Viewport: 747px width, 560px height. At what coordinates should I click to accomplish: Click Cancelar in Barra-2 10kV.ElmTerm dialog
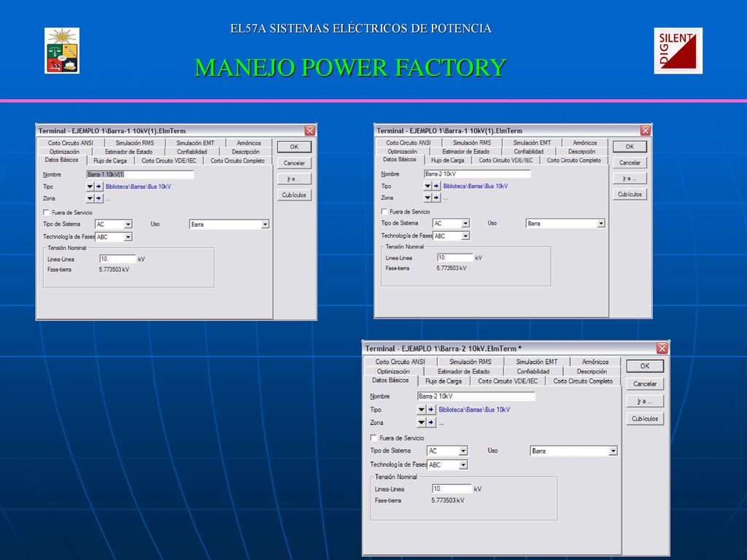click(x=645, y=384)
